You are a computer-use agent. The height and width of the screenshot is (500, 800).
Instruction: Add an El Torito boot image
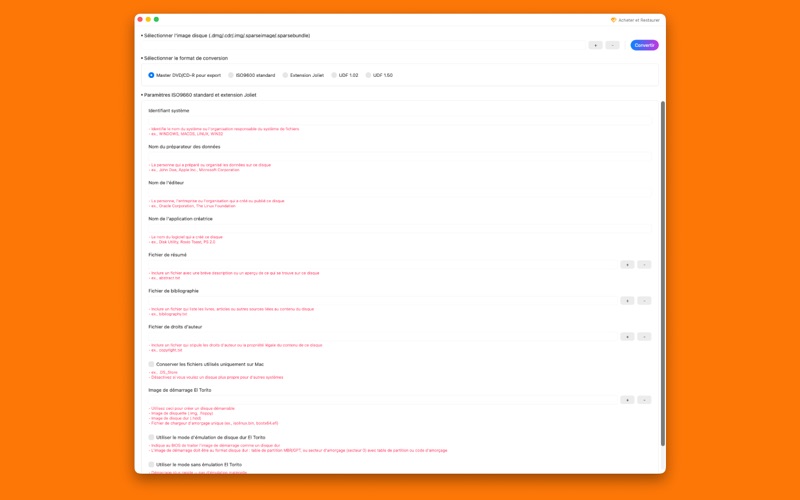627,399
